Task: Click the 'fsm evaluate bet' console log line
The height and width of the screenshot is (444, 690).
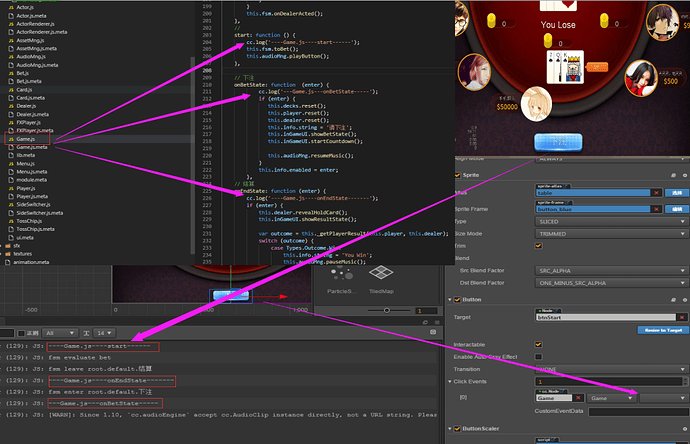Action: [80, 358]
